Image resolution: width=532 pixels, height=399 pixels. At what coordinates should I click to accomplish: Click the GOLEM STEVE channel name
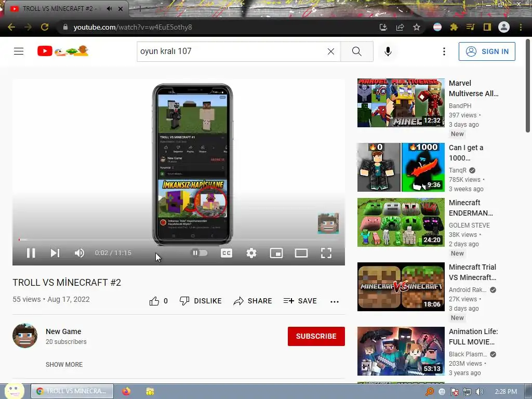coord(469,225)
